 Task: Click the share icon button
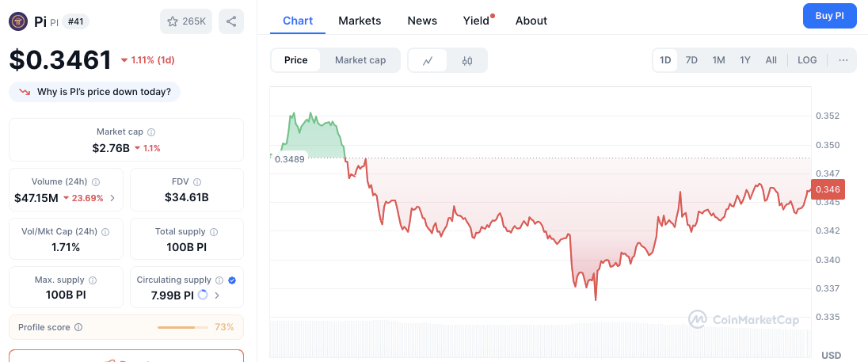pyautogui.click(x=231, y=21)
